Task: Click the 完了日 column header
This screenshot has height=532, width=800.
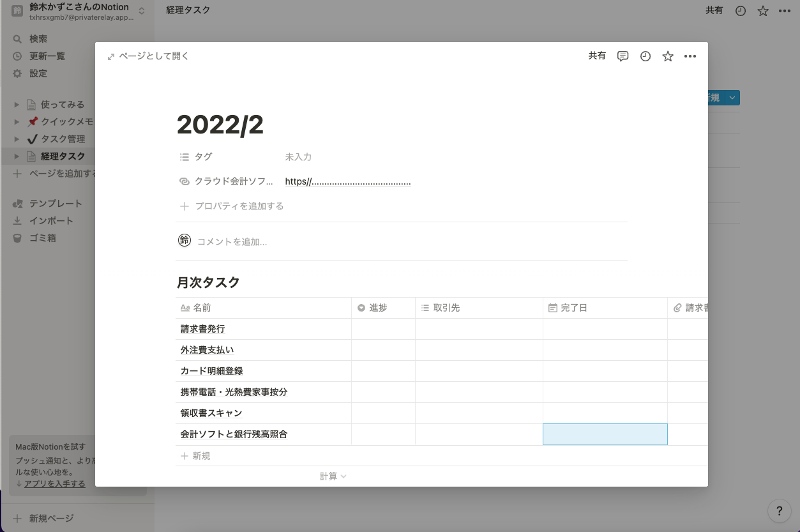Action: pos(605,308)
